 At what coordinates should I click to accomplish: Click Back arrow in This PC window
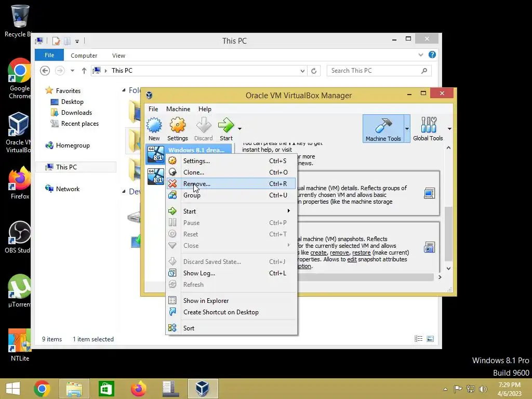click(45, 71)
